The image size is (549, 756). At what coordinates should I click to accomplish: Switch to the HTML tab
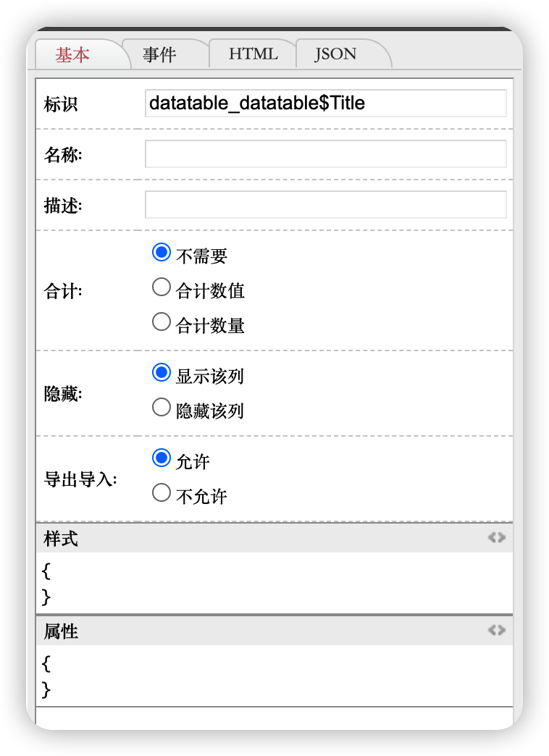pos(253,54)
